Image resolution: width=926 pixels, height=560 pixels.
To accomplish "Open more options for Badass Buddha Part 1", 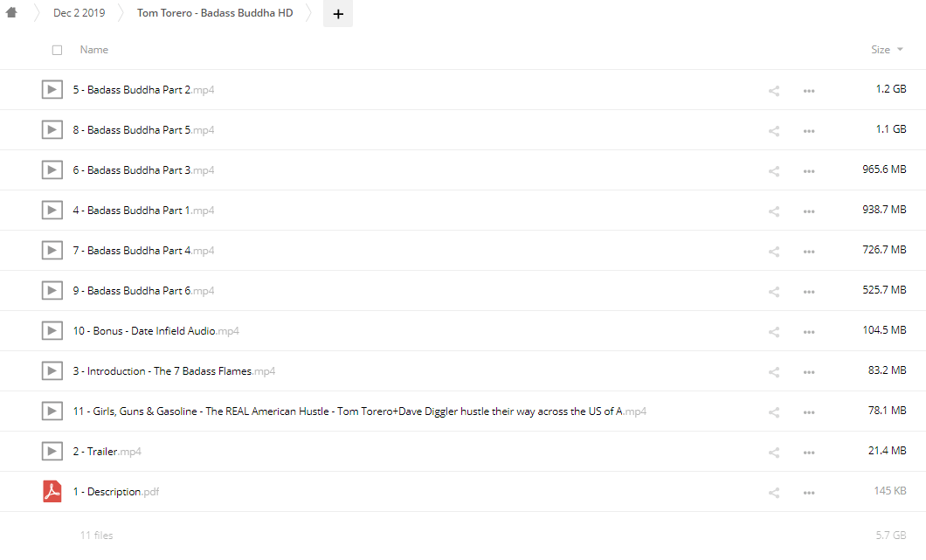I will click(809, 211).
